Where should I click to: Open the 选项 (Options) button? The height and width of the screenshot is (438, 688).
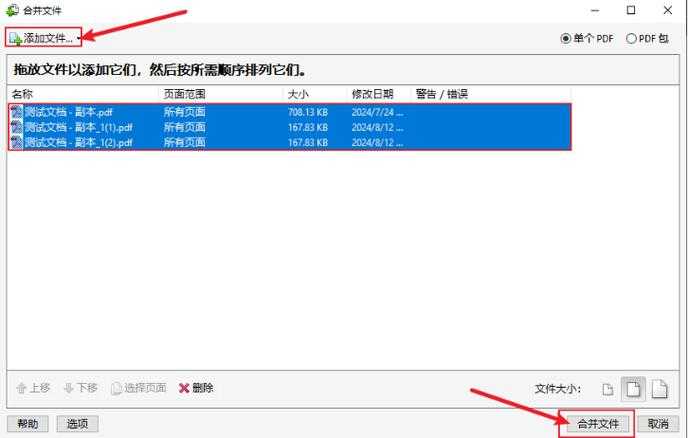coord(77,424)
